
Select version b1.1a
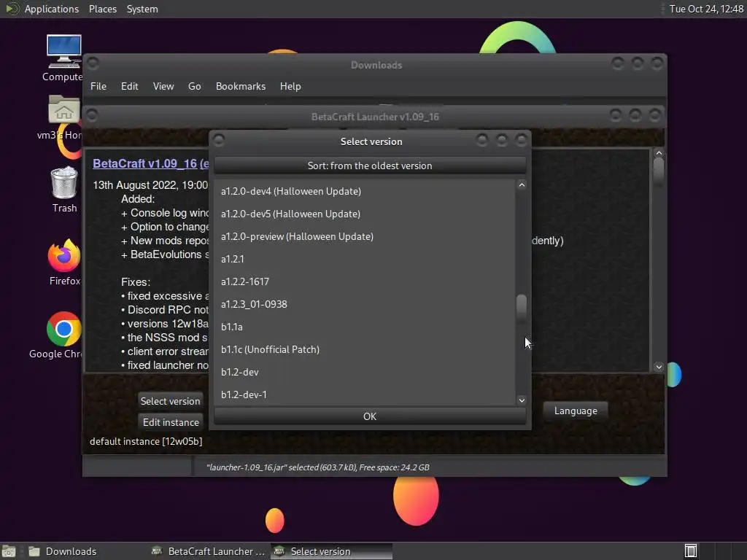365,327
